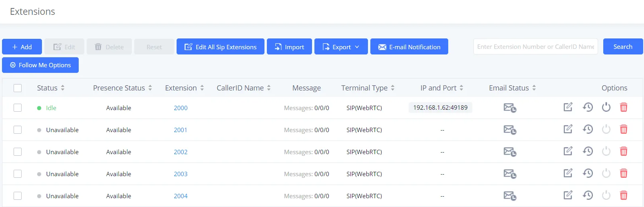Click reboot power icon for extension 2000
This screenshot has height=207, width=644.
(606, 107)
